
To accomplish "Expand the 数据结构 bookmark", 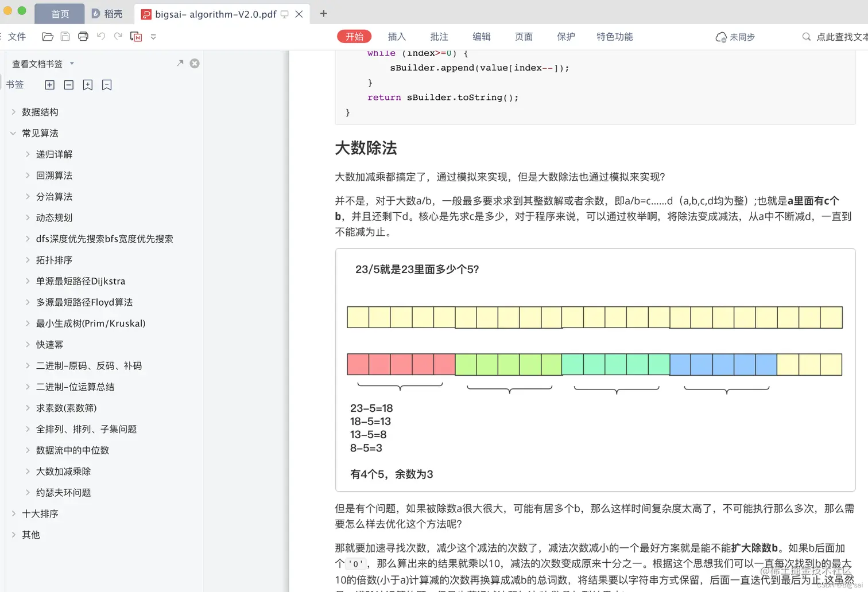I will 13,112.
